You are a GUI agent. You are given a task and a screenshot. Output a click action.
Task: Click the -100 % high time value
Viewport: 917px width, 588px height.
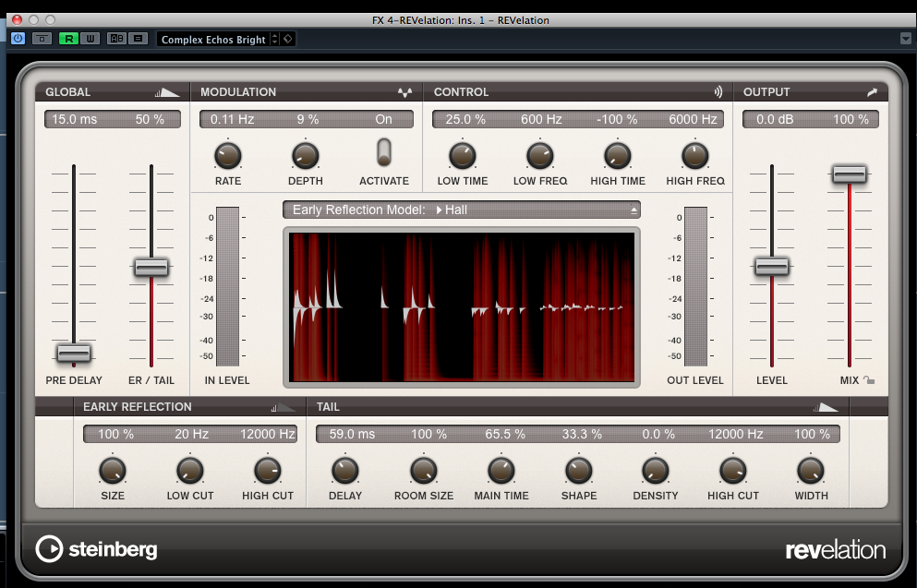tap(617, 119)
